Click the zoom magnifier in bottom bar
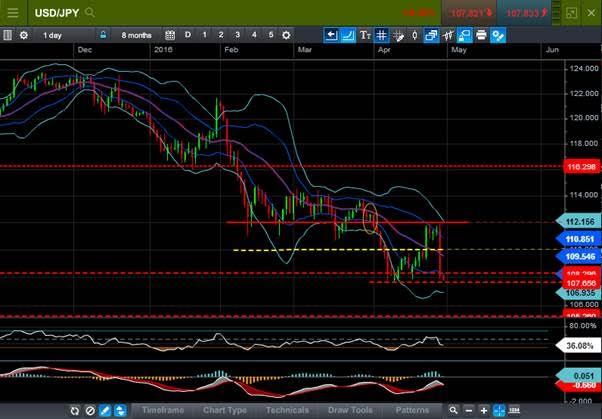Viewport: 602px width, 419px height. (x=453, y=410)
